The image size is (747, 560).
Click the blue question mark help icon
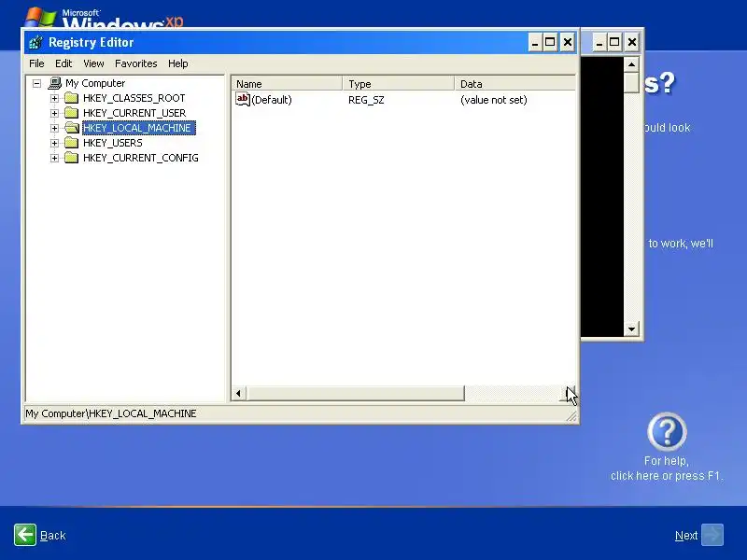tap(667, 432)
